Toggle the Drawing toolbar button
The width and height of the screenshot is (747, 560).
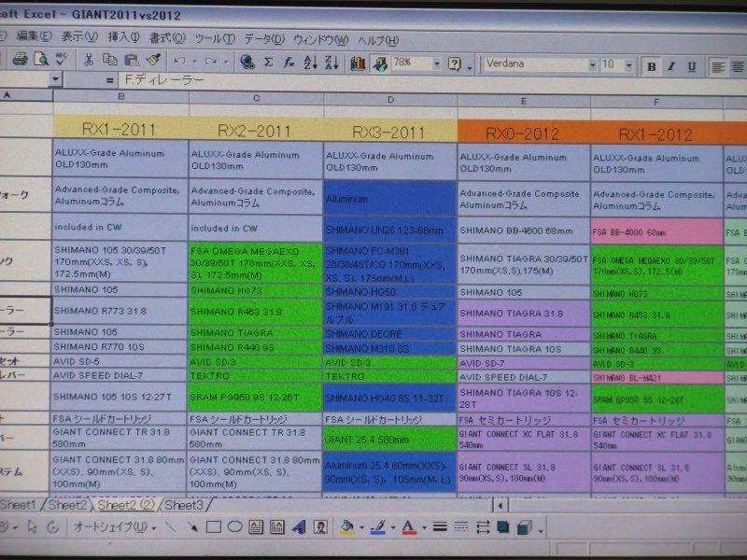380,63
